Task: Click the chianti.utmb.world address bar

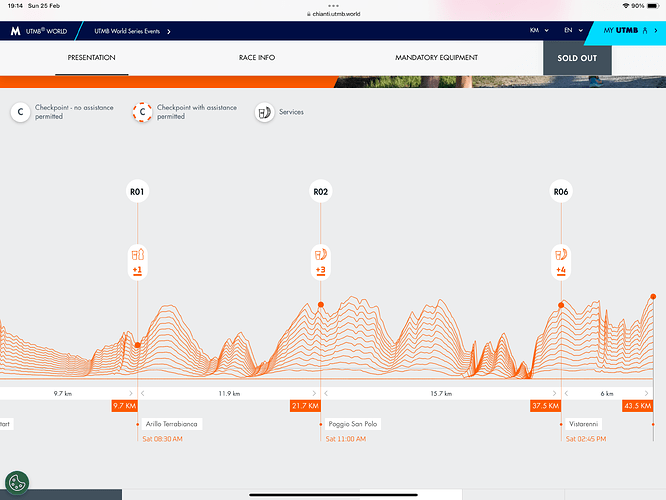Action: click(333, 14)
